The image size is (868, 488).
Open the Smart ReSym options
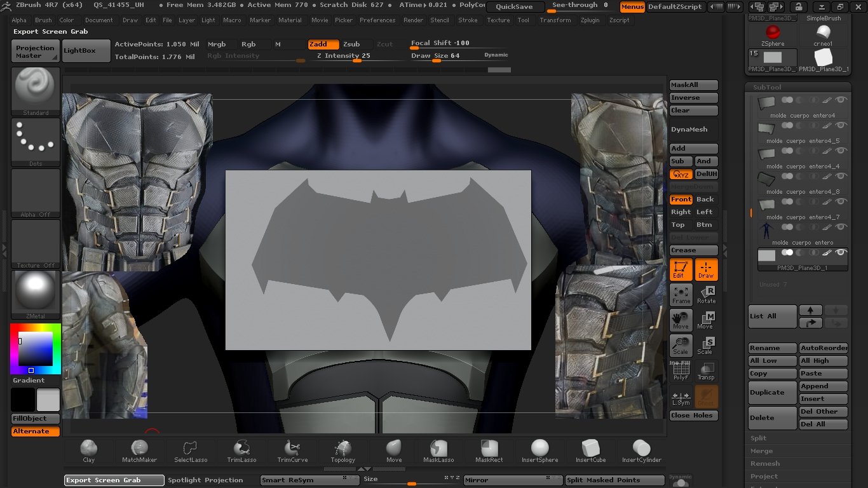coord(309,480)
